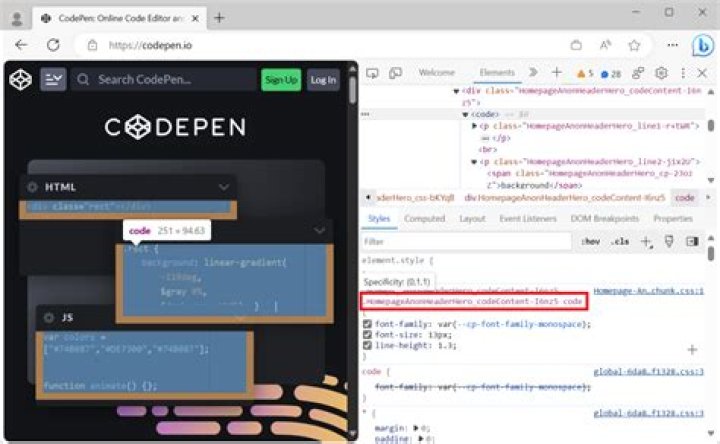Uncheck the line-height 1.3 checkbox
720x444 pixels.
(367, 345)
